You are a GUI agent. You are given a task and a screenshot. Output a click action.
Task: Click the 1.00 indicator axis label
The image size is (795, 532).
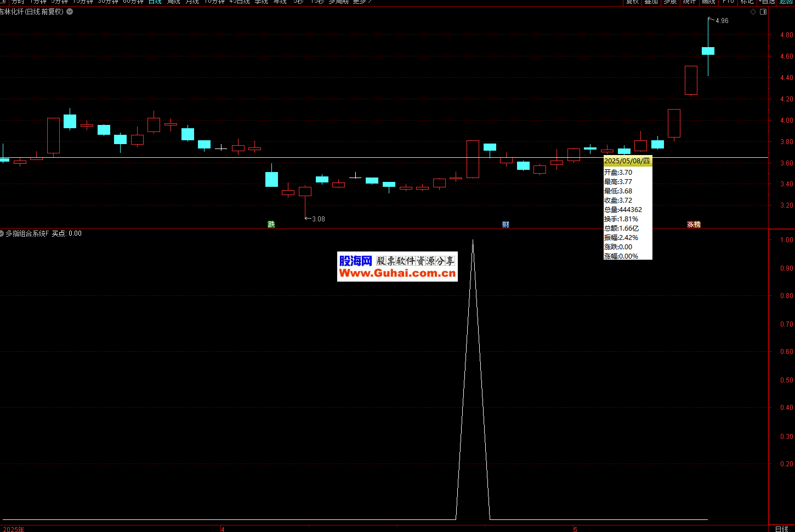tap(786, 240)
